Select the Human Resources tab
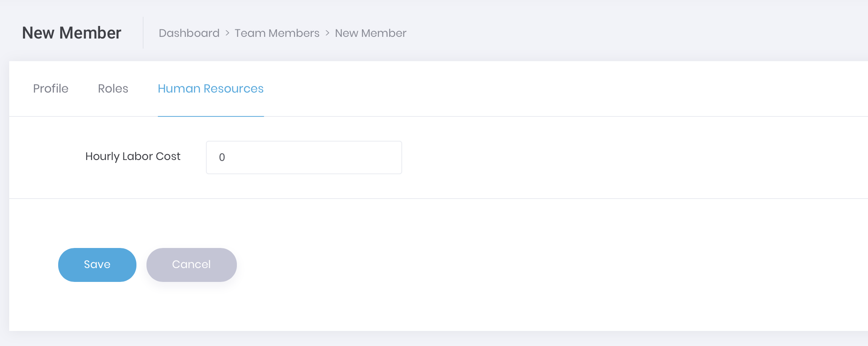 211,89
